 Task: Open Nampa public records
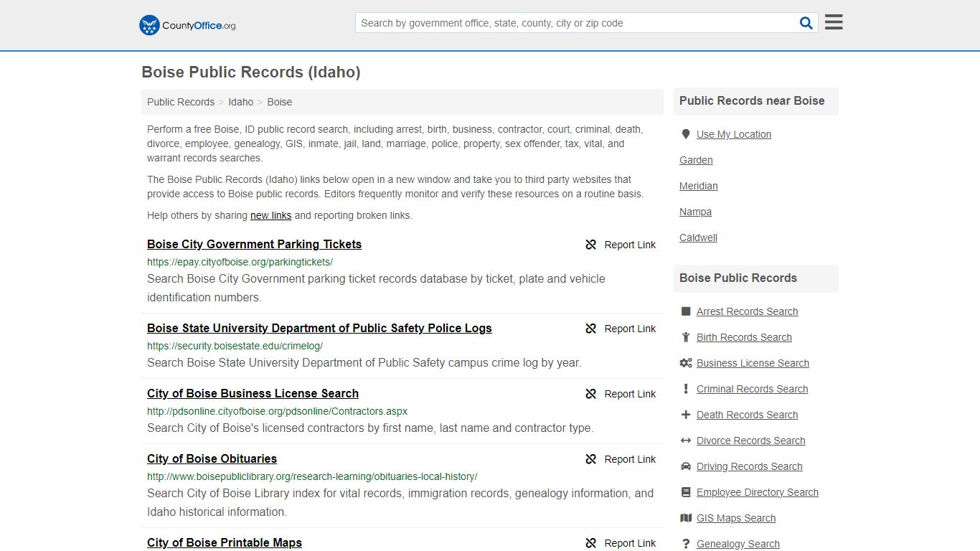pyautogui.click(x=696, y=212)
